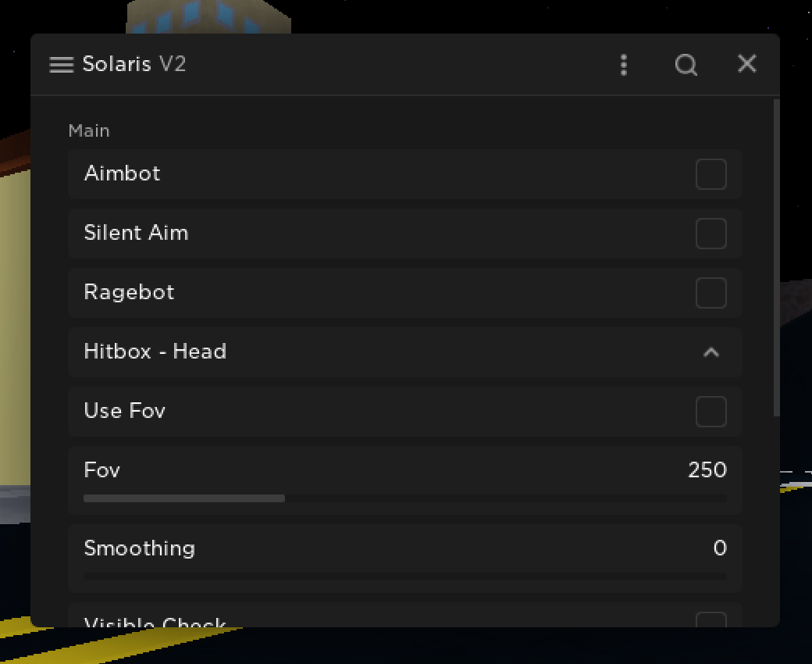Screen dimensions: 812x664
Task: Open the three-dot options menu
Action: [x=624, y=65]
